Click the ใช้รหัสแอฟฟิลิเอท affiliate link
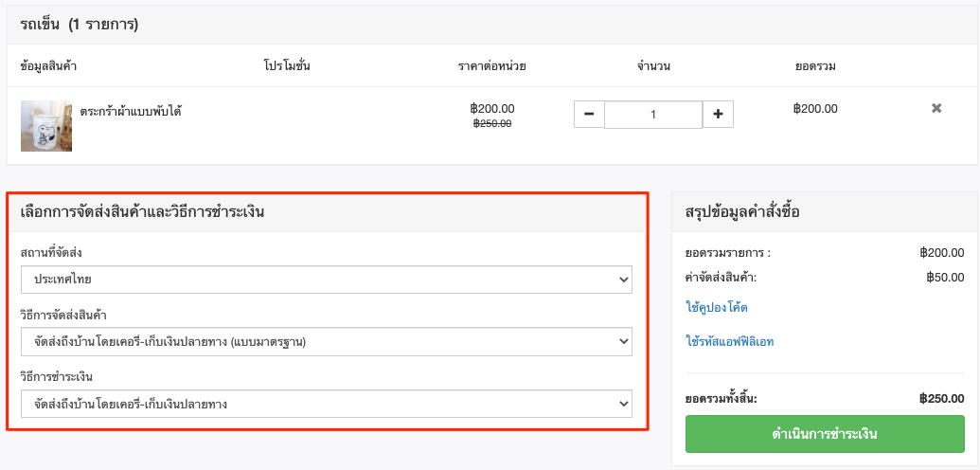The height and width of the screenshot is (470, 980). (x=730, y=342)
